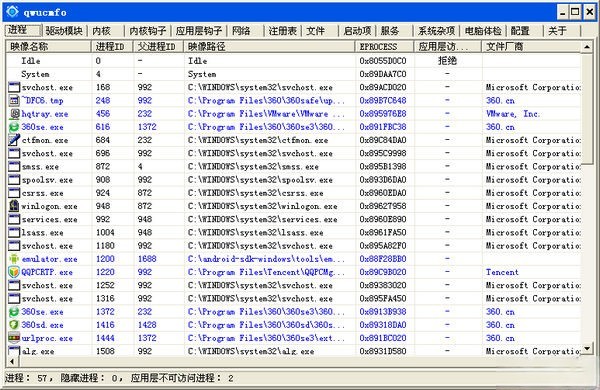Click the VMware, Inc. vendor cell
This screenshot has height=390, width=600.
pyautogui.click(x=513, y=114)
